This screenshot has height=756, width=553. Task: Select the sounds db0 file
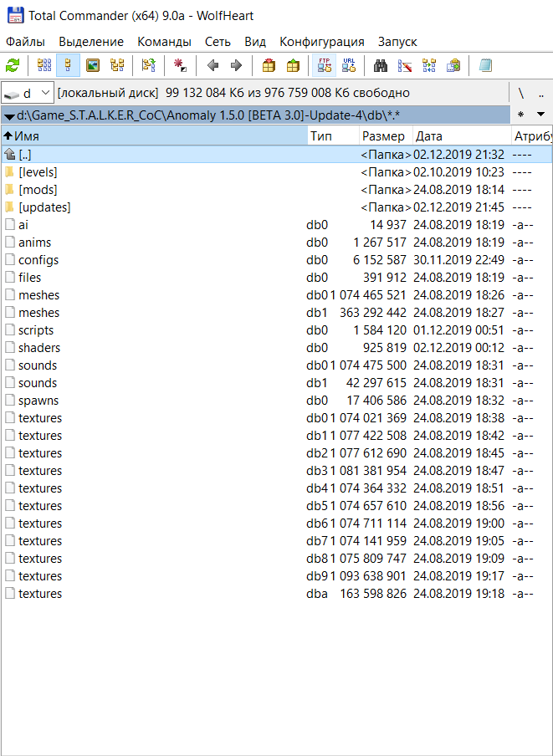pos(277,365)
